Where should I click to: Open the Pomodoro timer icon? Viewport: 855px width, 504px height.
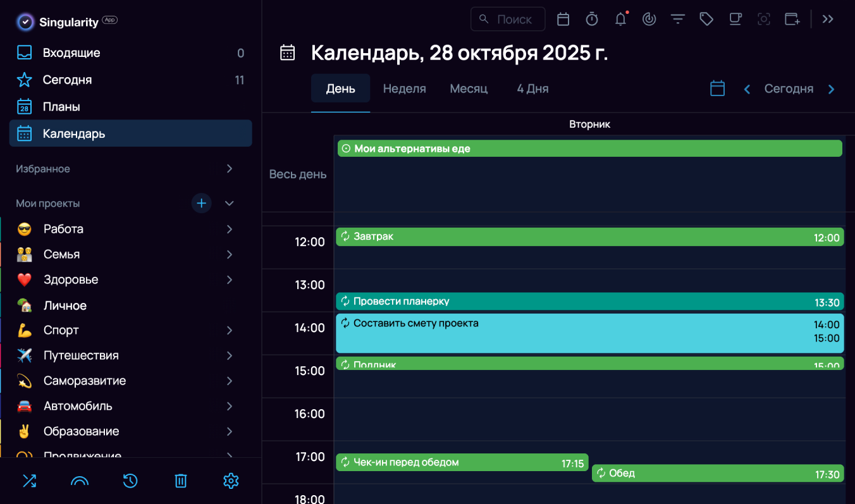[592, 19]
